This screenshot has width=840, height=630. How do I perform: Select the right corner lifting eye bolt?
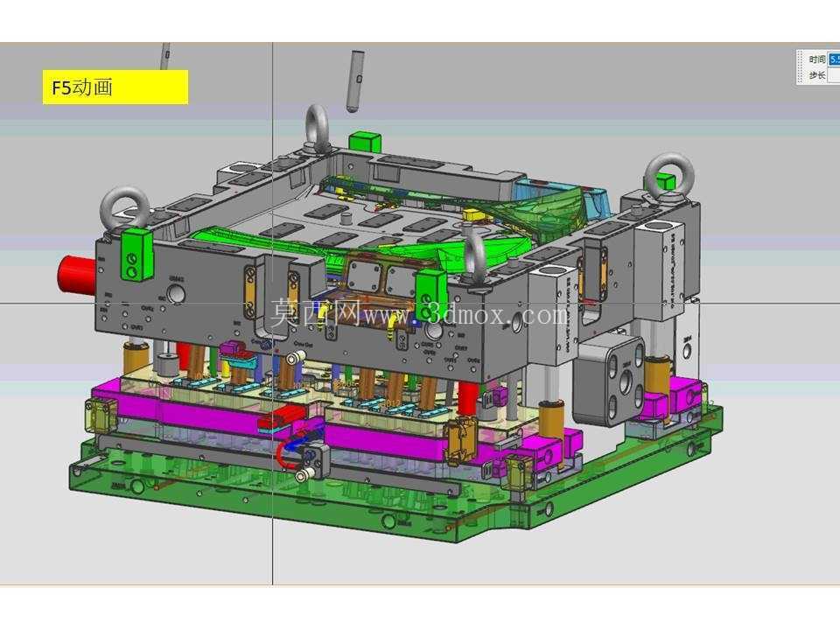pyautogui.click(x=669, y=177)
